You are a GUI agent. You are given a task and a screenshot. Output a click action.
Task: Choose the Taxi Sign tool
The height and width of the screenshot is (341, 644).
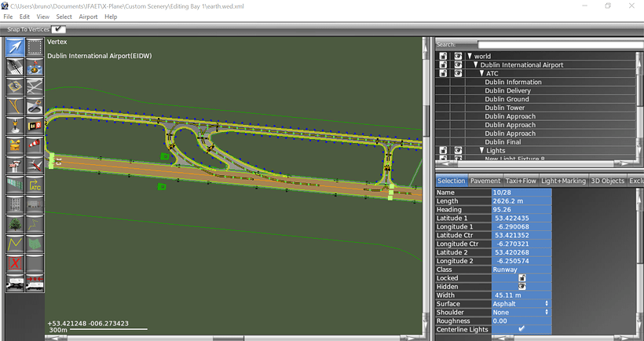pyautogui.click(x=35, y=126)
